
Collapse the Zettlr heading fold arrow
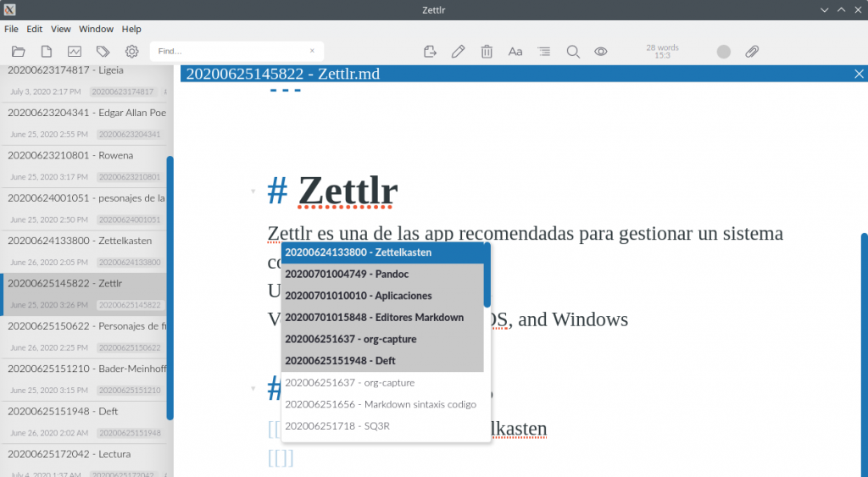pyautogui.click(x=253, y=191)
